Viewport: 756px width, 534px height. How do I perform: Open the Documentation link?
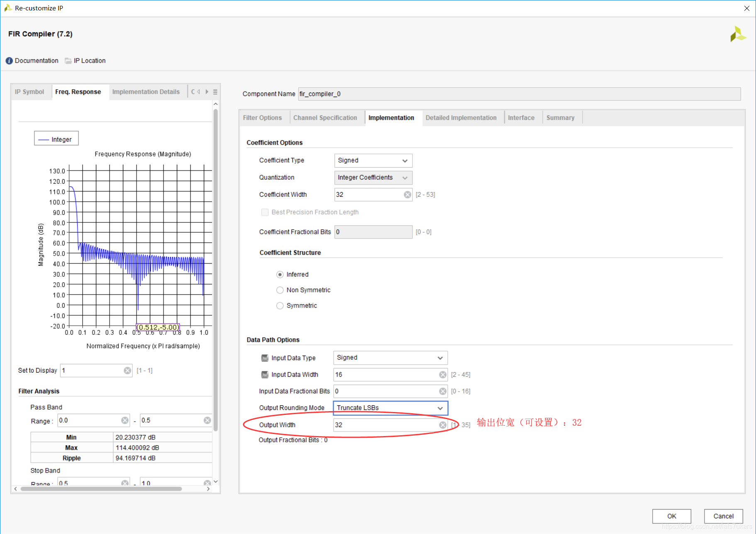coord(37,61)
